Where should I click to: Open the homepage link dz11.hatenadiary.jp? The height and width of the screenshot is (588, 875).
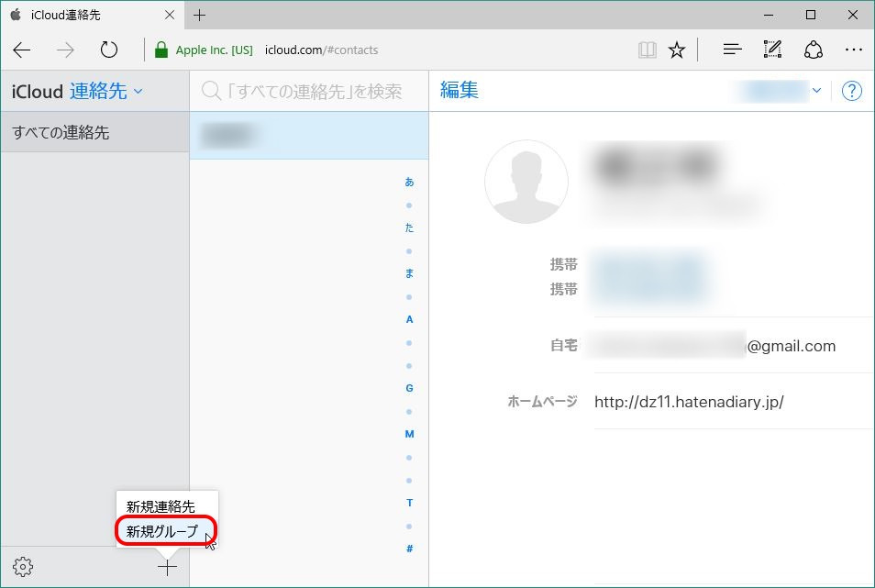[x=689, y=402]
